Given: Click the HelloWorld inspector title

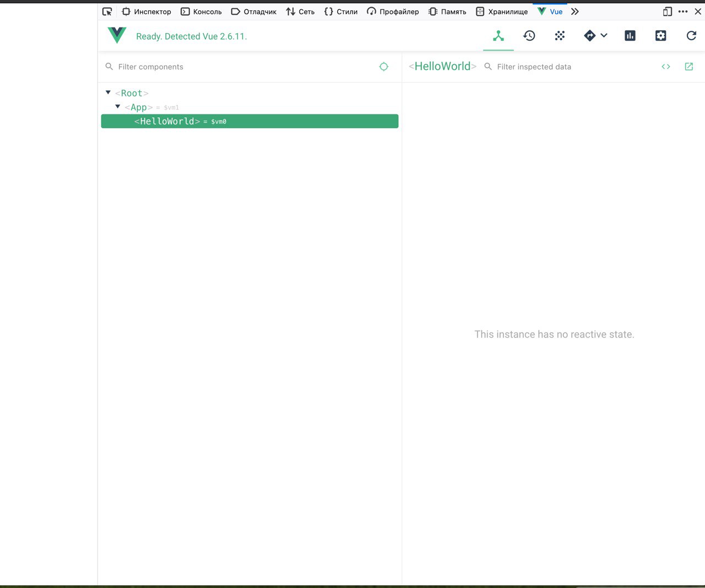Looking at the screenshot, I should (443, 66).
